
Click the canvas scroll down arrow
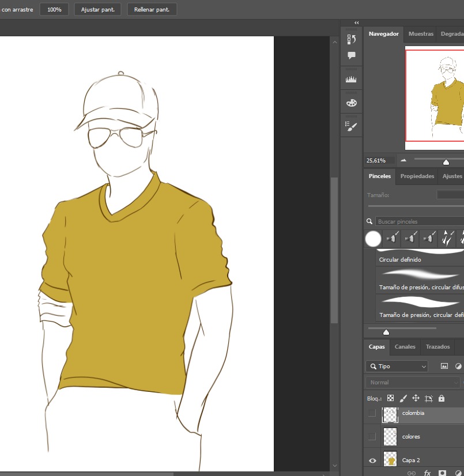pos(334,466)
